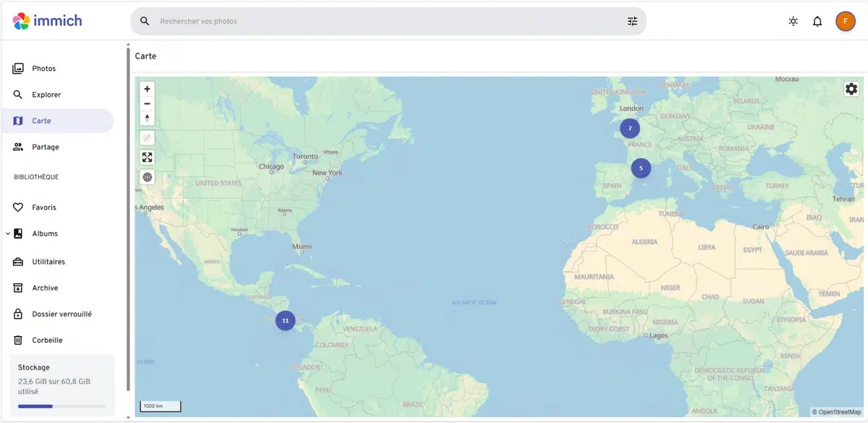Open Partage section
This screenshot has height=423, width=868.
pos(58,147)
